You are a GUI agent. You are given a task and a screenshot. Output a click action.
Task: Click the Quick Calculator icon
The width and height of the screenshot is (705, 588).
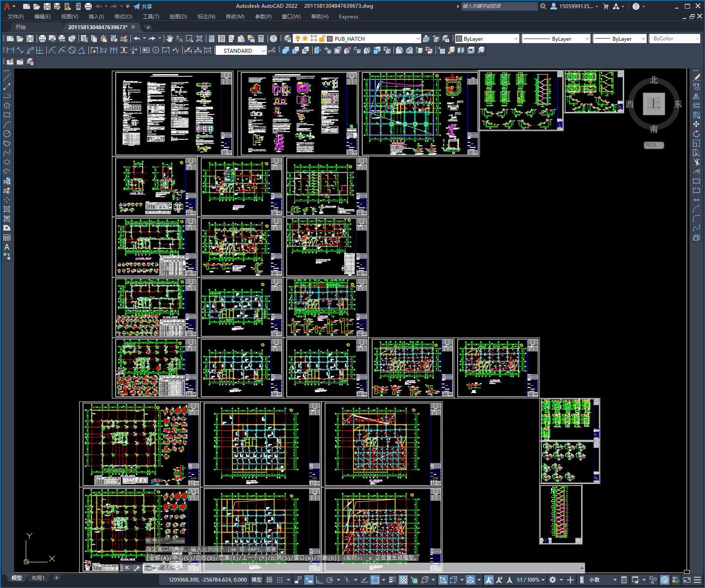(x=261, y=39)
